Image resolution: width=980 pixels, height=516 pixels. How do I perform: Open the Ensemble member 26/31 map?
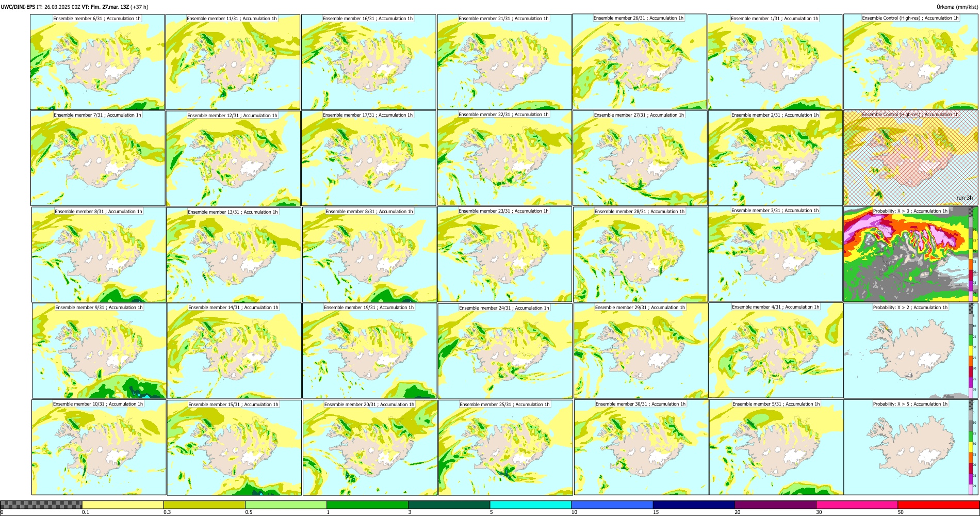pos(640,61)
